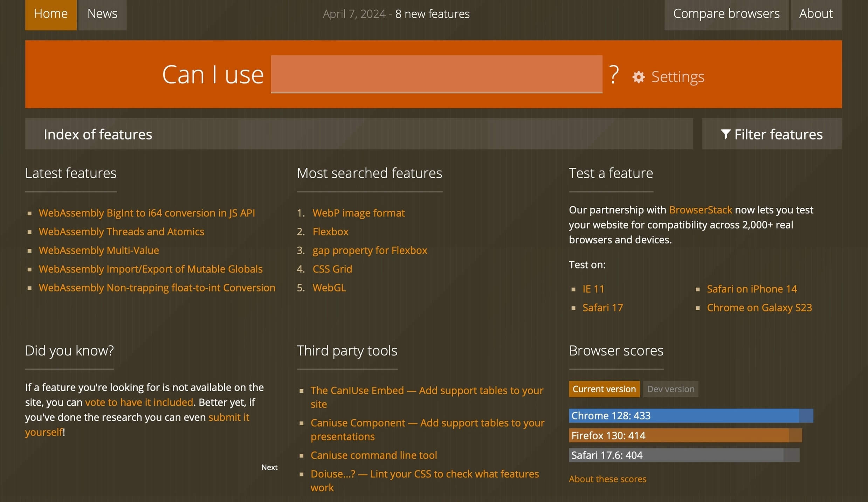Click the Safari 17.6 score bar
This screenshot has width=868, height=502.
(x=684, y=455)
